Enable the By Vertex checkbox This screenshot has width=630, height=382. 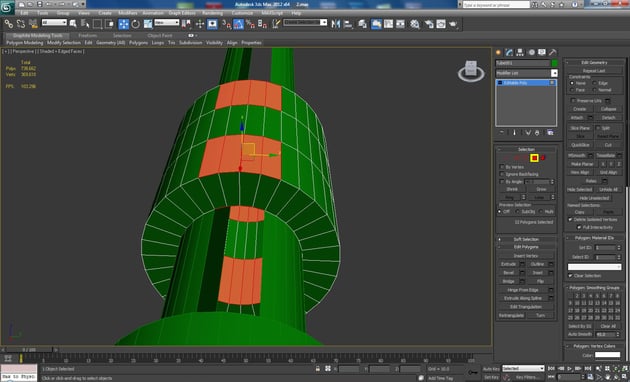click(x=502, y=167)
